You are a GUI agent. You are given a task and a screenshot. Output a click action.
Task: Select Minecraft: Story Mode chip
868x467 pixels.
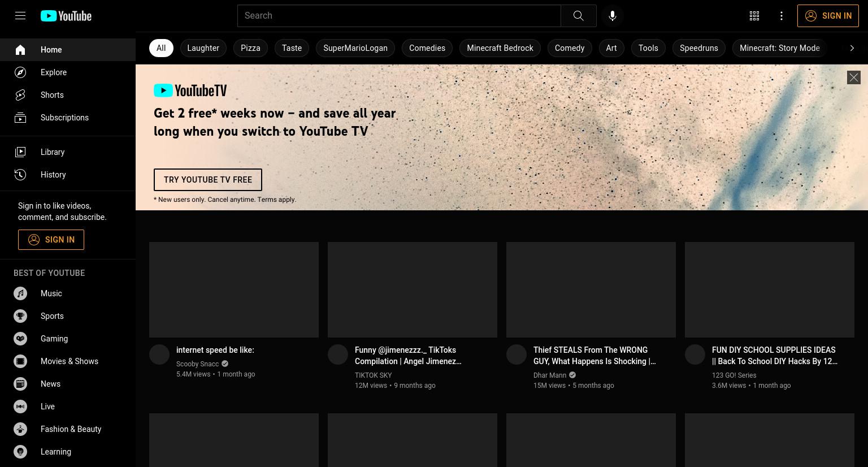pos(780,48)
